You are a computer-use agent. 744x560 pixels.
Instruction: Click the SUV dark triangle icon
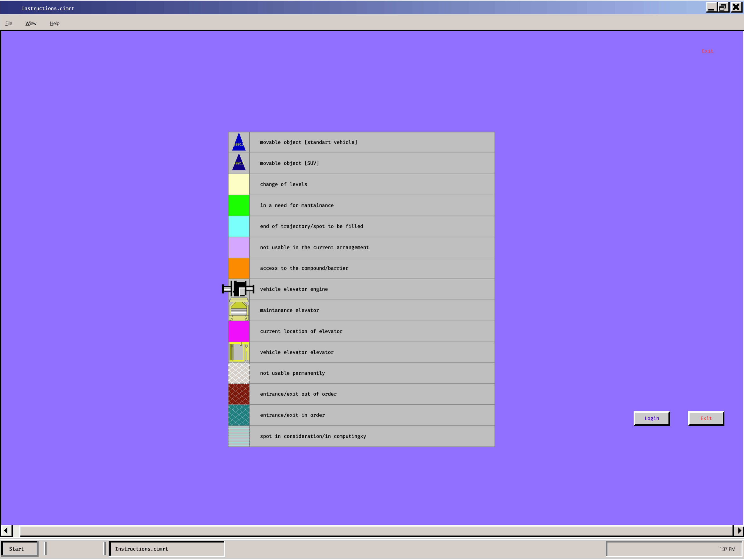click(x=239, y=163)
